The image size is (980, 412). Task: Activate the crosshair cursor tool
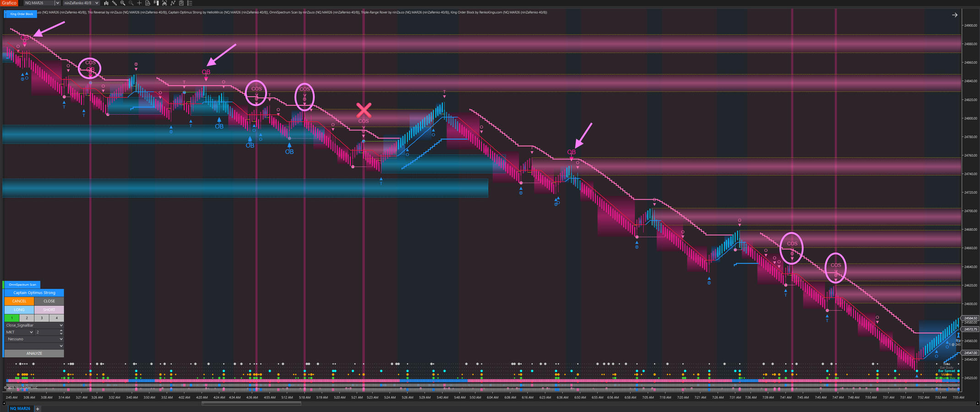(x=139, y=3)
